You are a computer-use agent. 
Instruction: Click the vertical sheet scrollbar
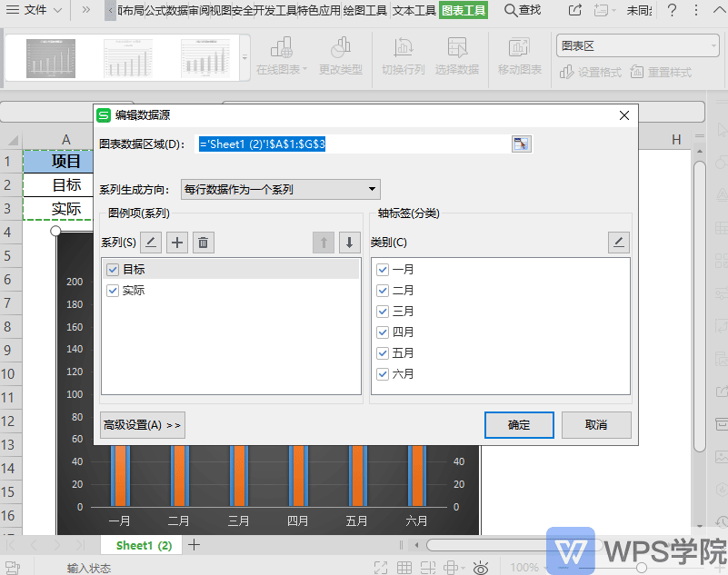pos(700,306)
